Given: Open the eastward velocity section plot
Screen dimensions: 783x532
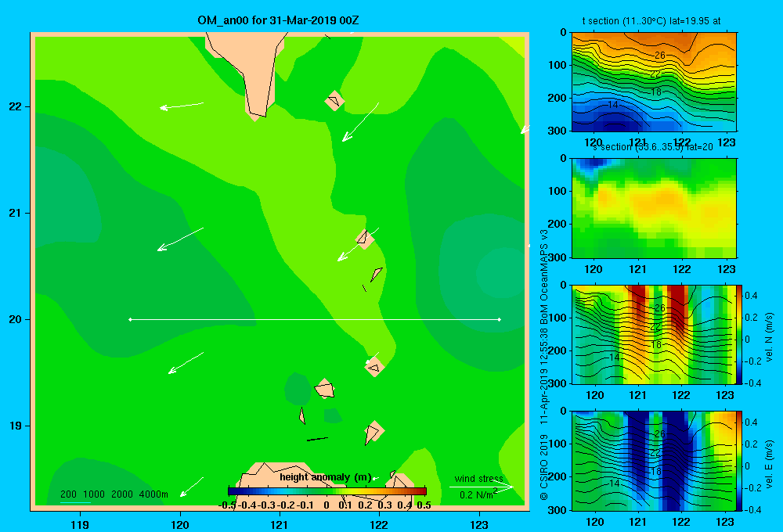Looking at the screenshot, I should pos(654,461).
